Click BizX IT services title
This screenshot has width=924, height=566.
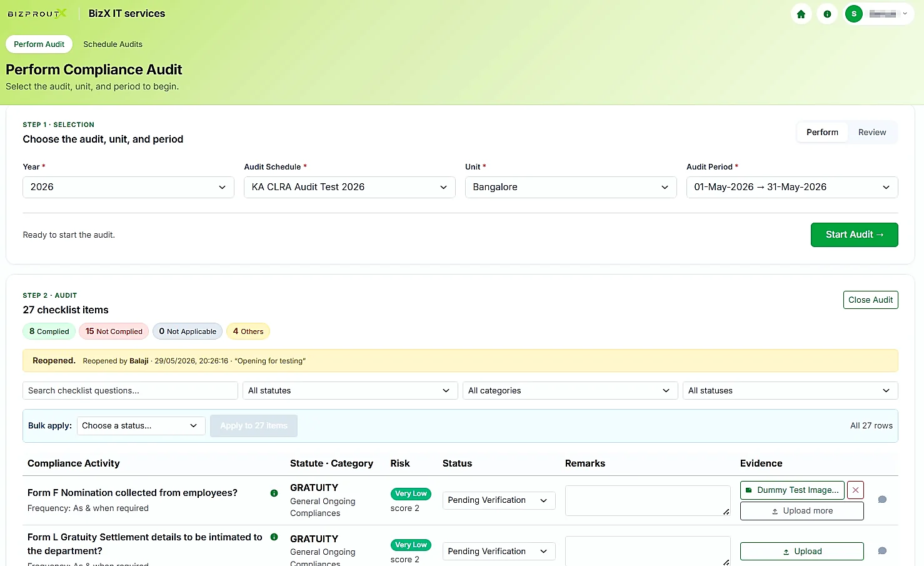pos(127,13)
